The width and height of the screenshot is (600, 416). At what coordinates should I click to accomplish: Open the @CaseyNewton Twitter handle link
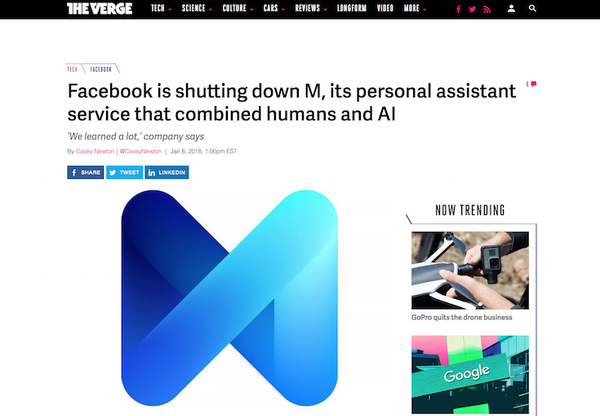(141, 151)
